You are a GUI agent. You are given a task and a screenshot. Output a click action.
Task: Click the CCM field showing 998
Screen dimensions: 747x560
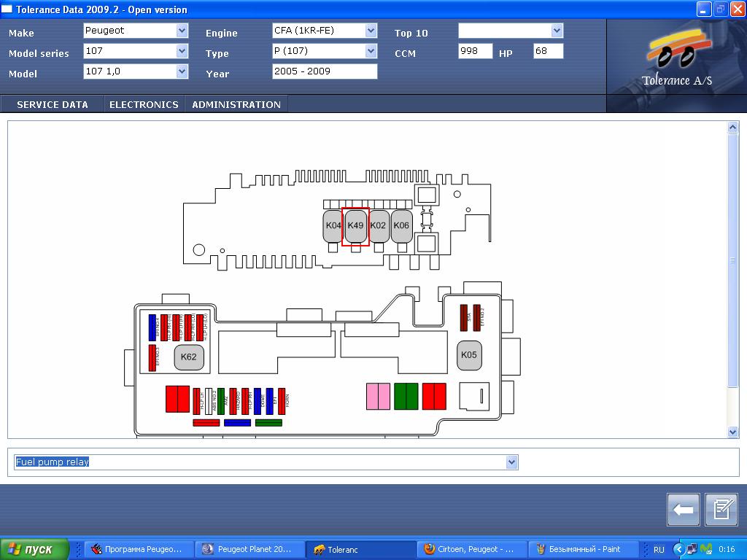coord(476,51)
